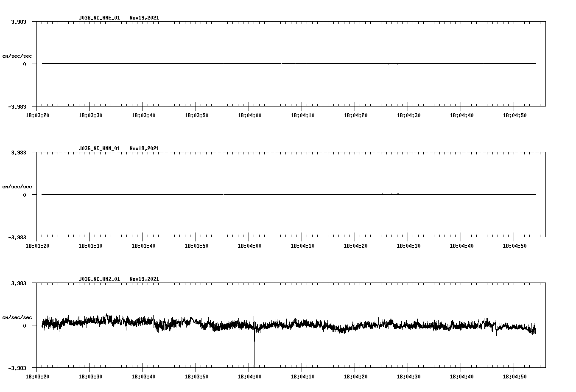This screenshot has height=392, width=576.
Task: Click the Nov19,2021 date on HNE plot
Action: [x=144, y=18]
